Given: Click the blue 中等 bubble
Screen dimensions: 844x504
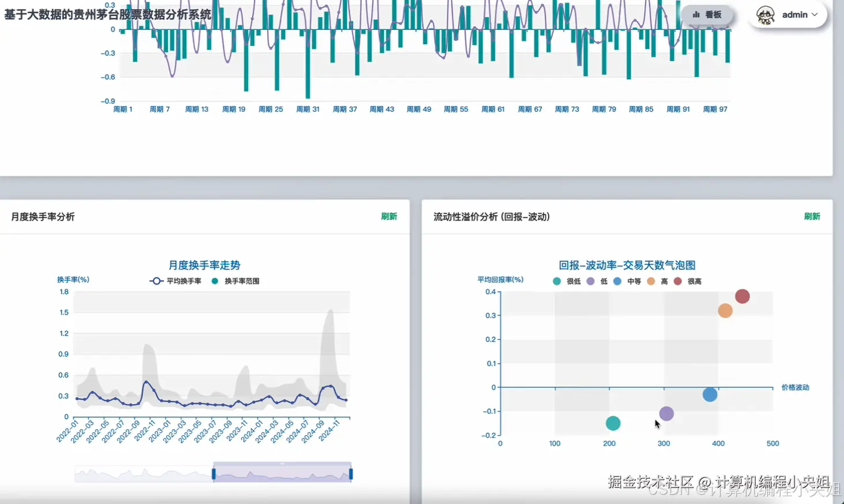Looking at the screenshot, I should coord(710,395).
